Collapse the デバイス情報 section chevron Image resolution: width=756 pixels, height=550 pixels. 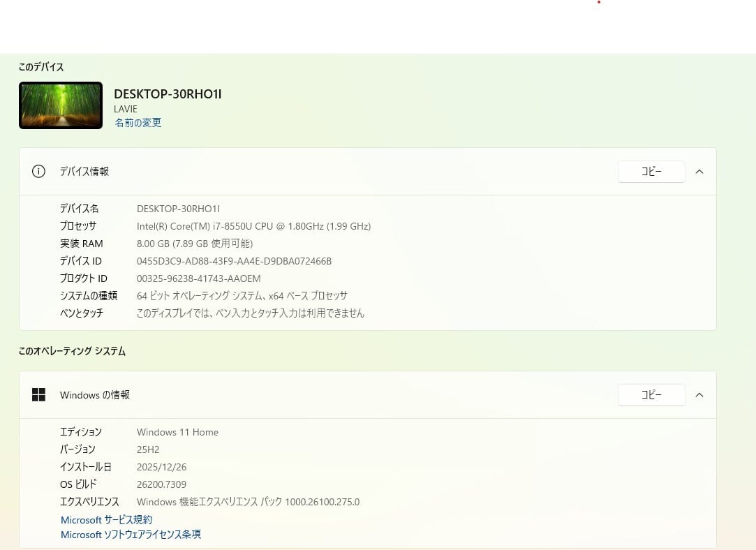click(x=699, y=172)
